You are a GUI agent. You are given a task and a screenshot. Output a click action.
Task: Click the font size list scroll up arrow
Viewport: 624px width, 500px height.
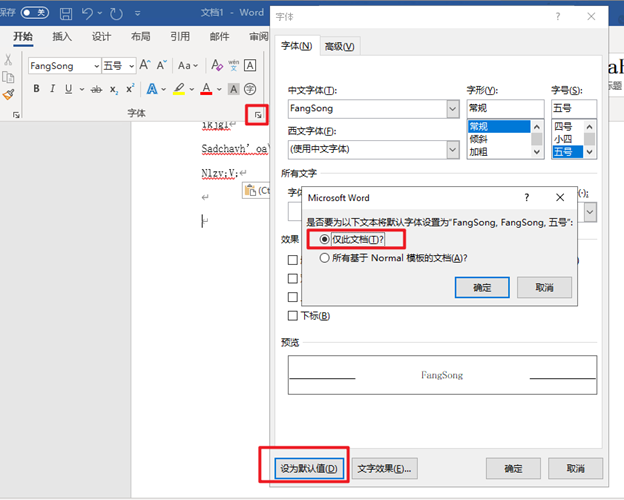click(590, 127)
